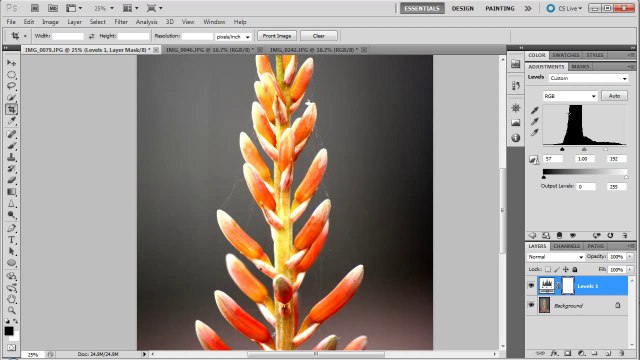Click the Front Image button
640x360 pixels.
tap(277, 36)
